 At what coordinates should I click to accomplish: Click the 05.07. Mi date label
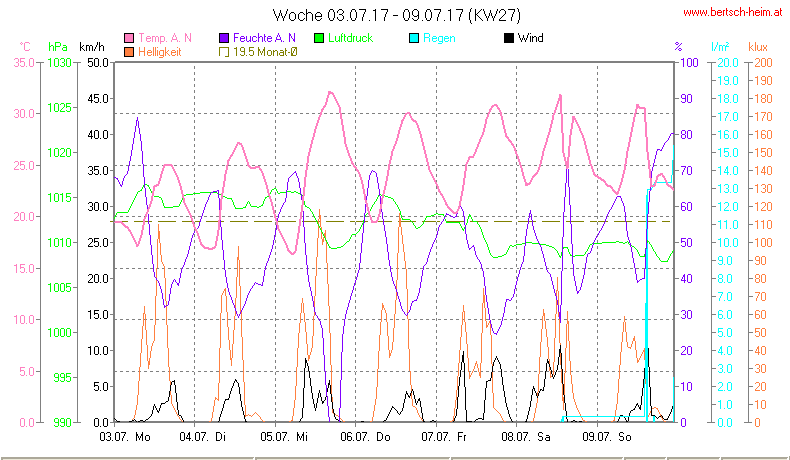point(287,436)
